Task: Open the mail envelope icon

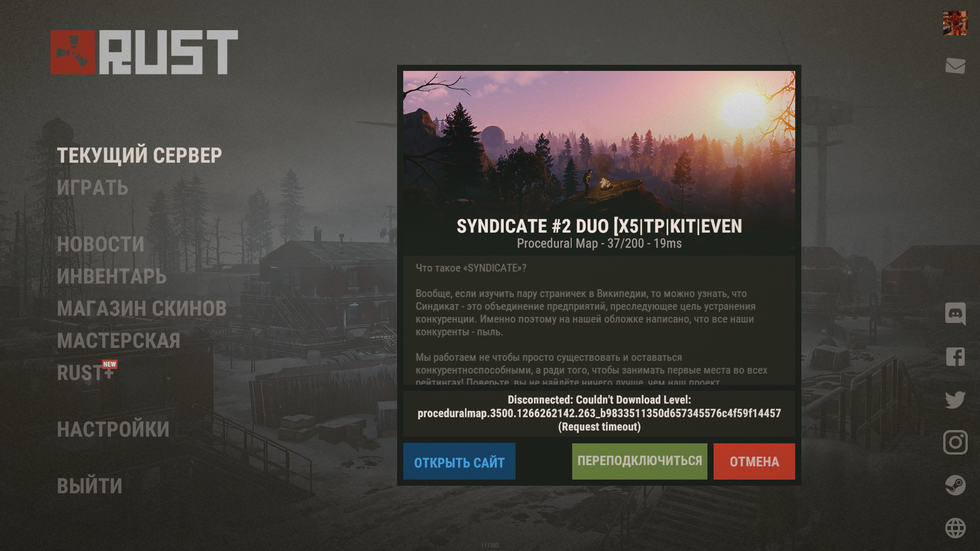Action: pyautogui.click(x=955, y=66)
